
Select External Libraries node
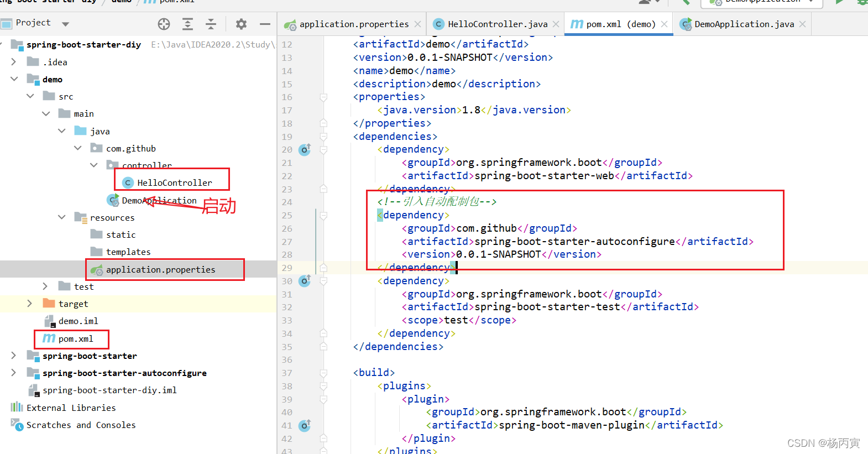click(x=71, y=408)
